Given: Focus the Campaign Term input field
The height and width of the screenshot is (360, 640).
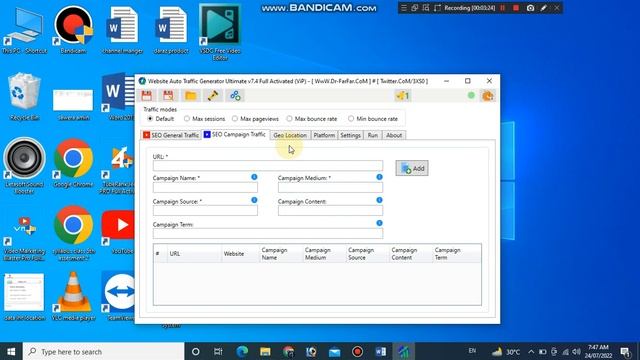Looking at the screenshot, I should (268, 233).
